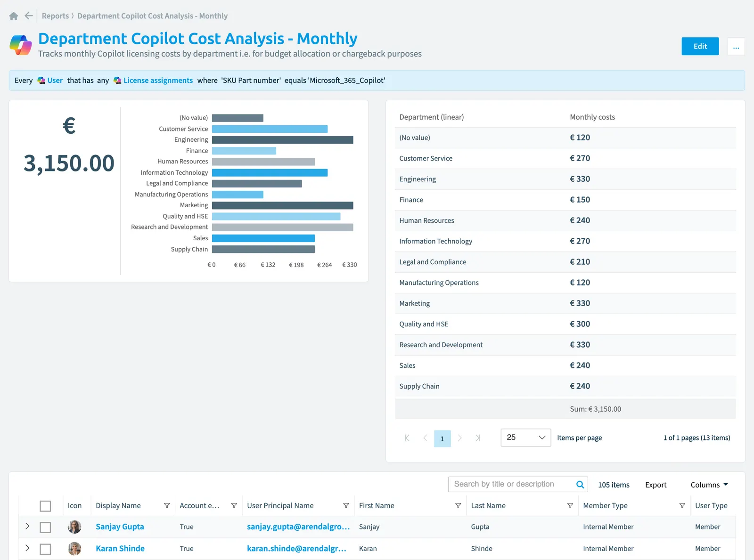Tick the checkbox for Karan Shinde
This screenshot has height=560, width=754.
click(x=45, y=549)
